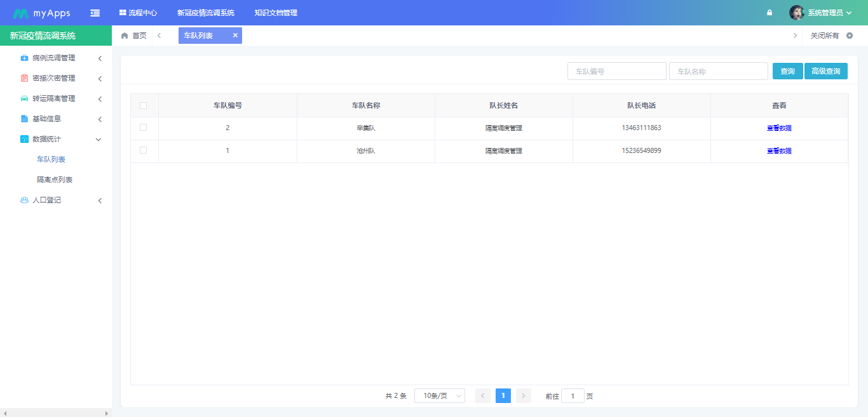Image resolution: width=868 pixels, height=417 pixels.
Task: Click the 车队名称 search input field
Action: (x=718, y=70)
